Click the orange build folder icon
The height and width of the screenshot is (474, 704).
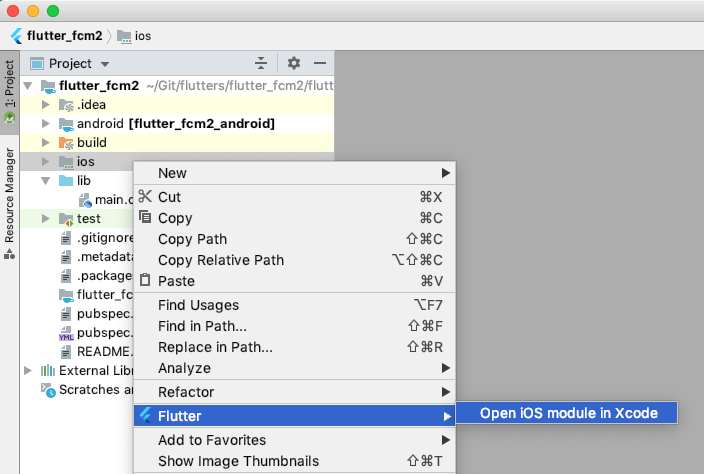coord(66,143)
